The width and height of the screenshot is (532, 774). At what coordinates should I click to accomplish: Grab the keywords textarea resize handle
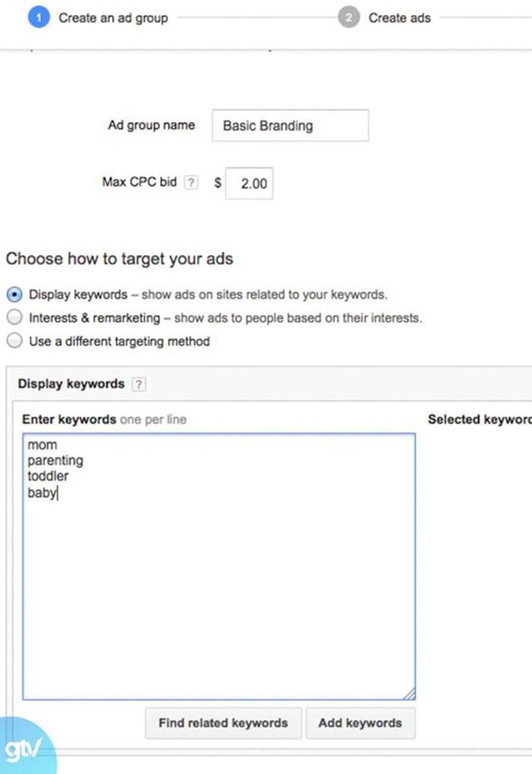pyautogui.click(x=410, y=693)
